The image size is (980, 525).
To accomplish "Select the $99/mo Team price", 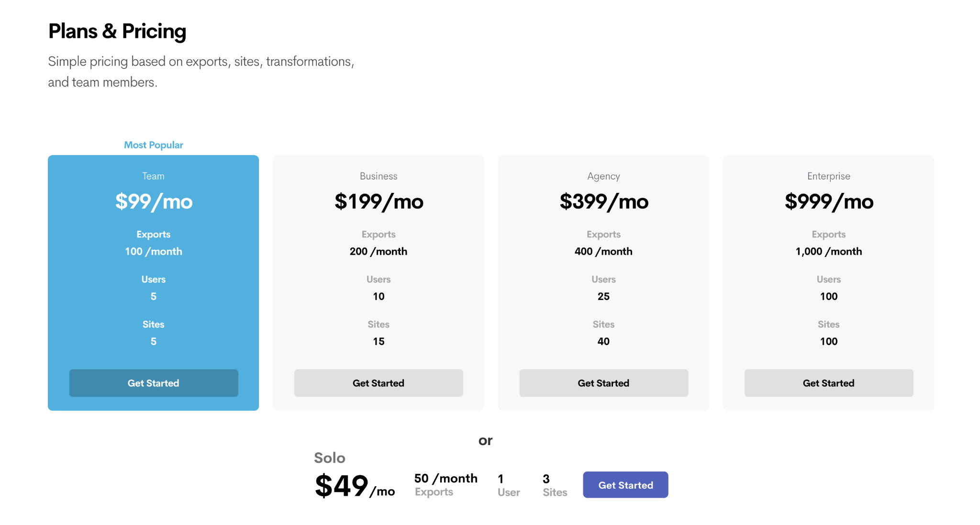I will point(154,201).
